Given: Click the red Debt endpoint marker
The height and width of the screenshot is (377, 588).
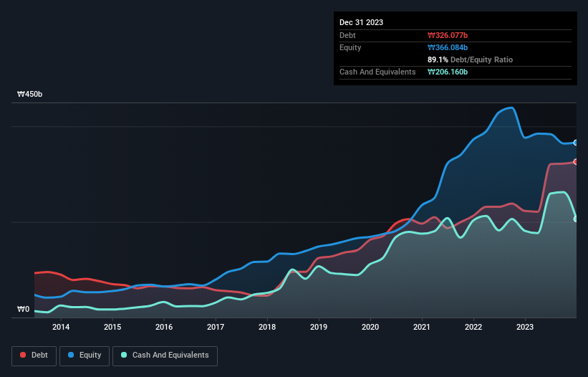Looking at the screenshot, I should (576, 162).
